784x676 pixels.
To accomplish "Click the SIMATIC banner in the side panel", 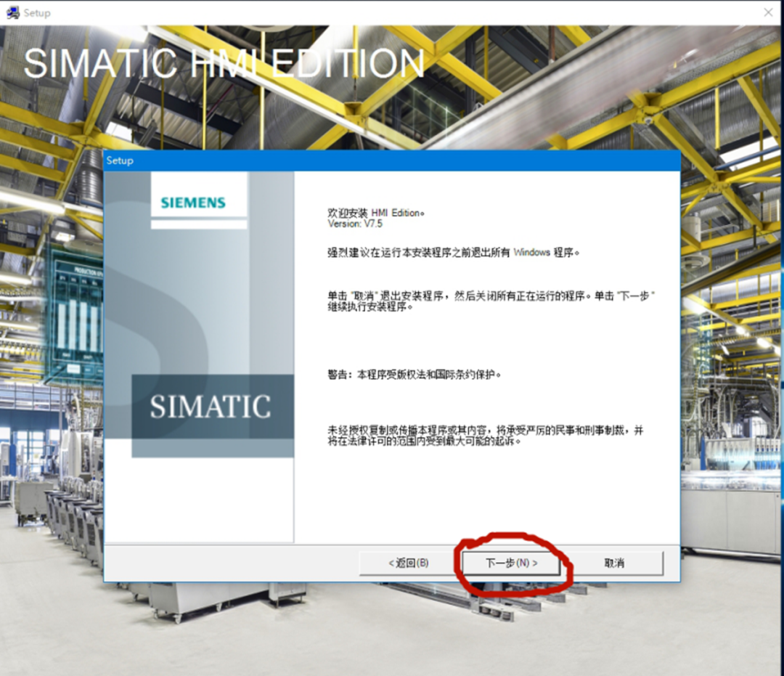I will pos(213,407).
